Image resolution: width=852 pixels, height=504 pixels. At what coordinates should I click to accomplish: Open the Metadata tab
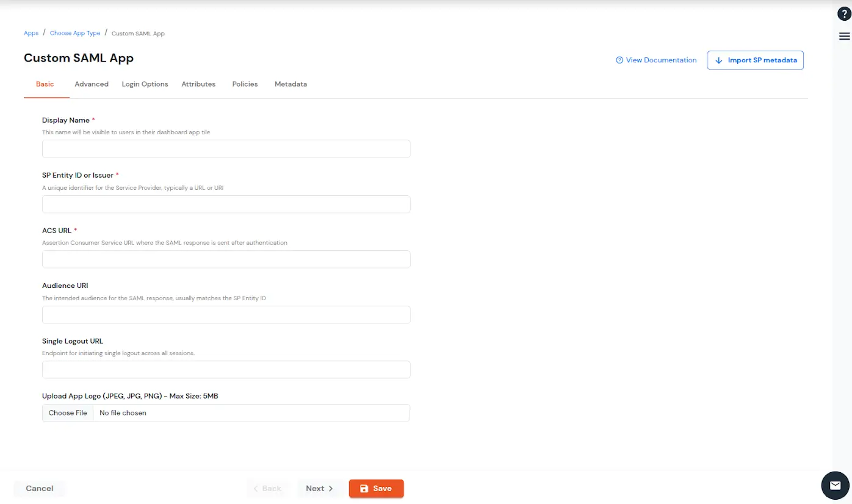(291, 84)
